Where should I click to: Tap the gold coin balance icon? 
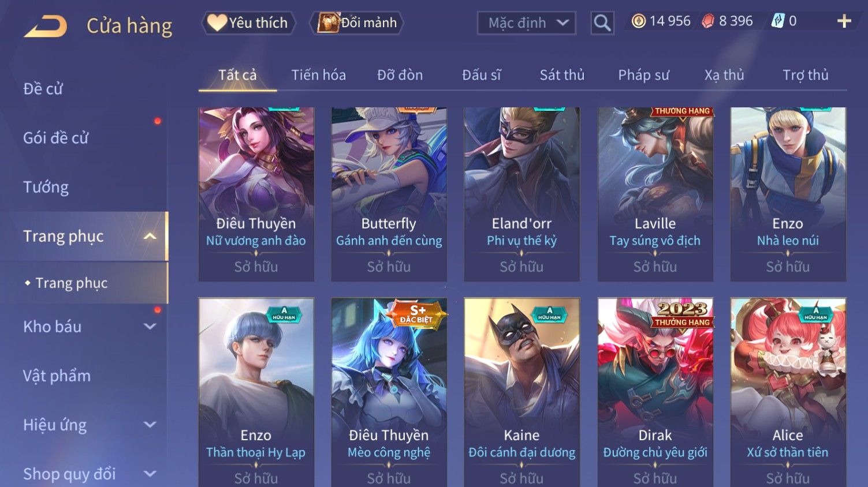click(x=638, y=21)
